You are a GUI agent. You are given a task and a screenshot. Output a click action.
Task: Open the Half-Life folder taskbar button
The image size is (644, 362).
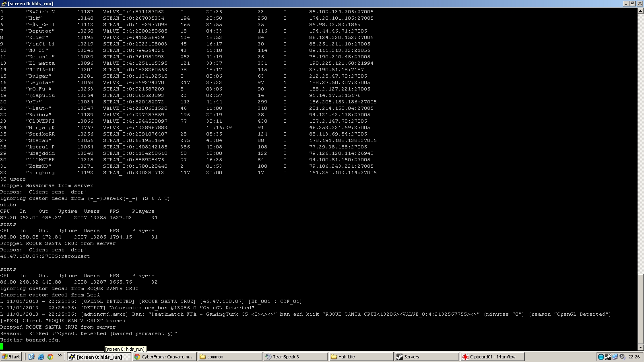(361, 357)
